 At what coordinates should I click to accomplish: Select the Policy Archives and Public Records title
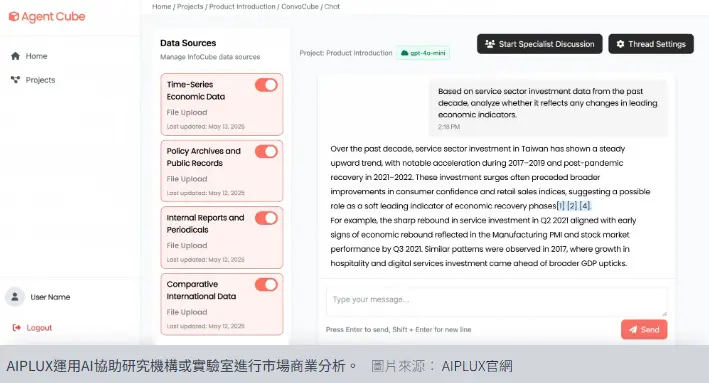[203, 157]
